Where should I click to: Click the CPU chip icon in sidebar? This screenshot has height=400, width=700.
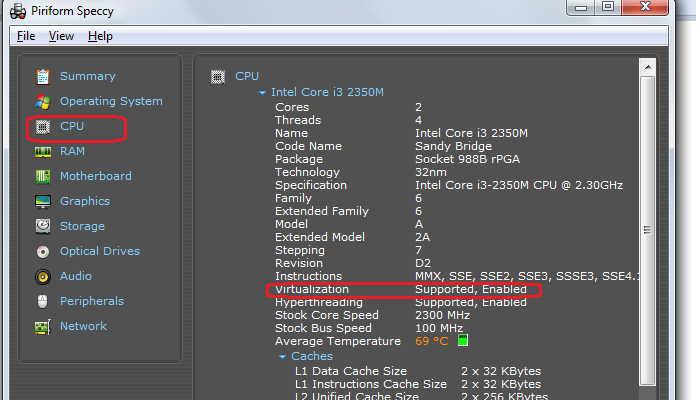(x=43, y=127)
